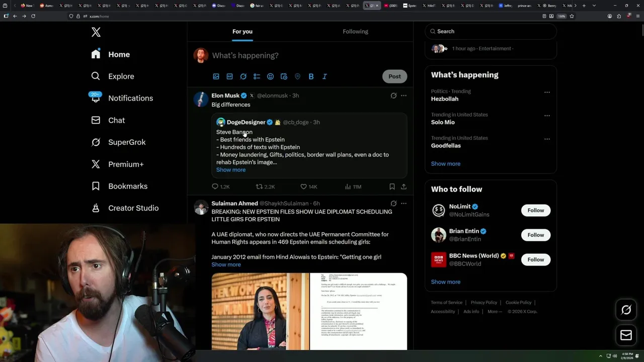This screenshot has width=644, height=362.
Task: Click the X logo in the sidebar
Action: [x=96, y=32]
